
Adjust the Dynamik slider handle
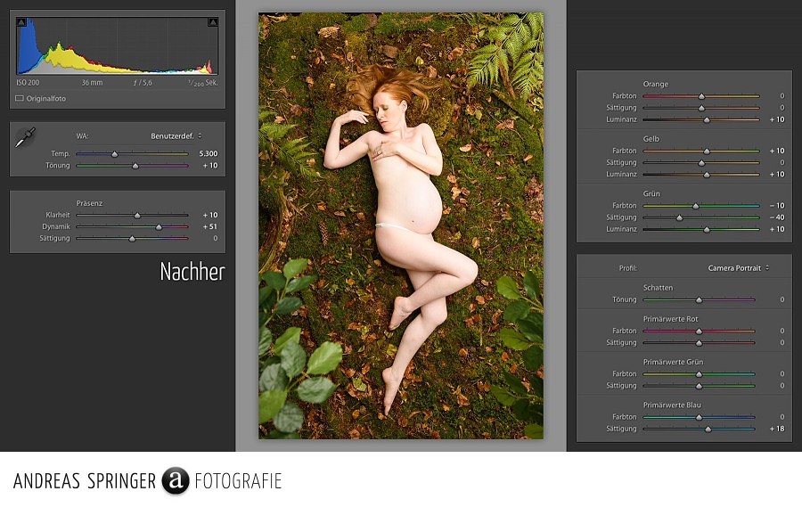pos(159,227)
